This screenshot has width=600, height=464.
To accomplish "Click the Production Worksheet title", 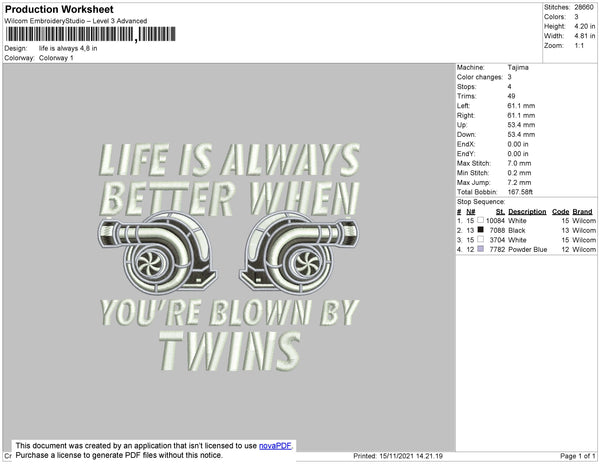I will pyautogui.click(x=59, y=10).
